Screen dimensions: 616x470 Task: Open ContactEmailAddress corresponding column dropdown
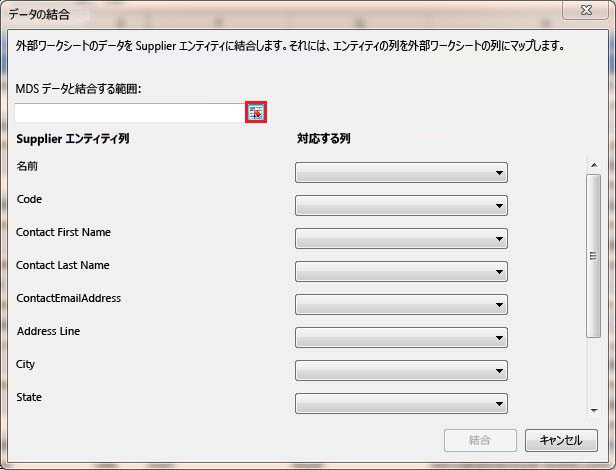pos(401,305)
